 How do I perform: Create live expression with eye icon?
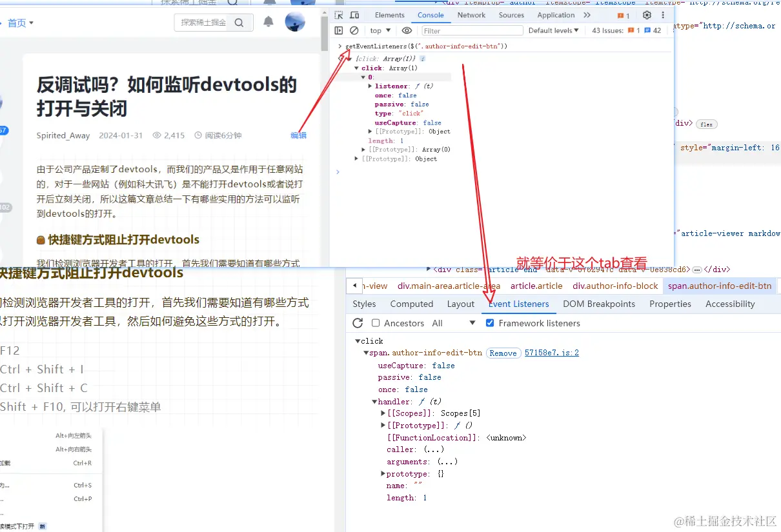click(x=407, y=30)
